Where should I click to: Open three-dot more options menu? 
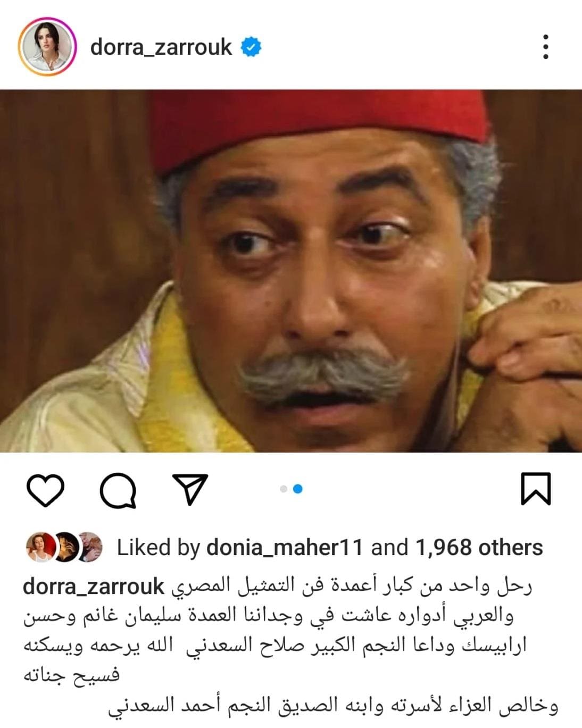click(545, 47)
